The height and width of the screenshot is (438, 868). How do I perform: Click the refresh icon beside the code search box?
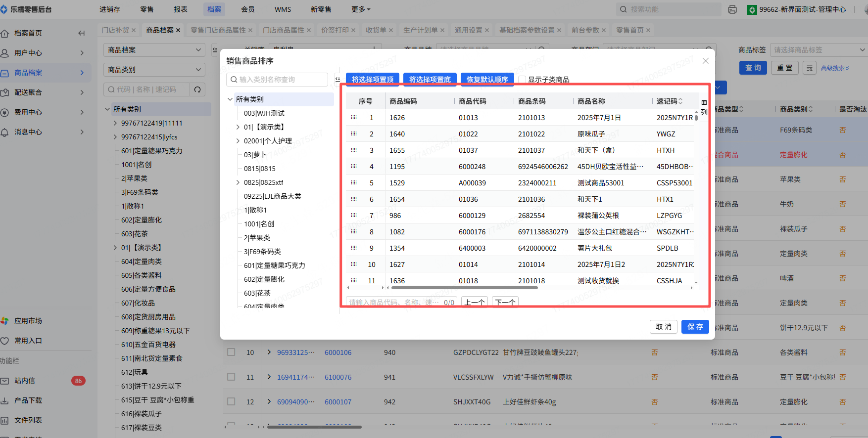click(197, 89)
